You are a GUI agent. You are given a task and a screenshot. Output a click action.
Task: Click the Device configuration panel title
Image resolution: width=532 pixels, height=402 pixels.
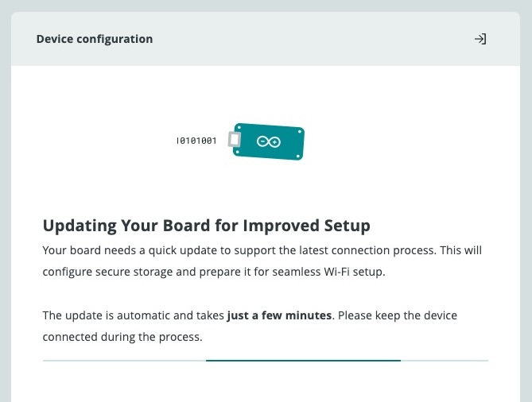[x=95, y=39]
